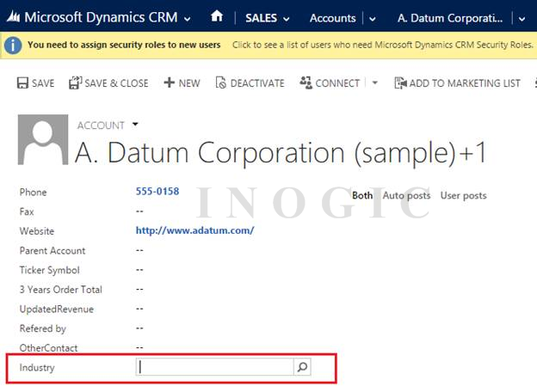Click the Home icon in navigation bar
The image size is (537, 392).
coord(217,15)
